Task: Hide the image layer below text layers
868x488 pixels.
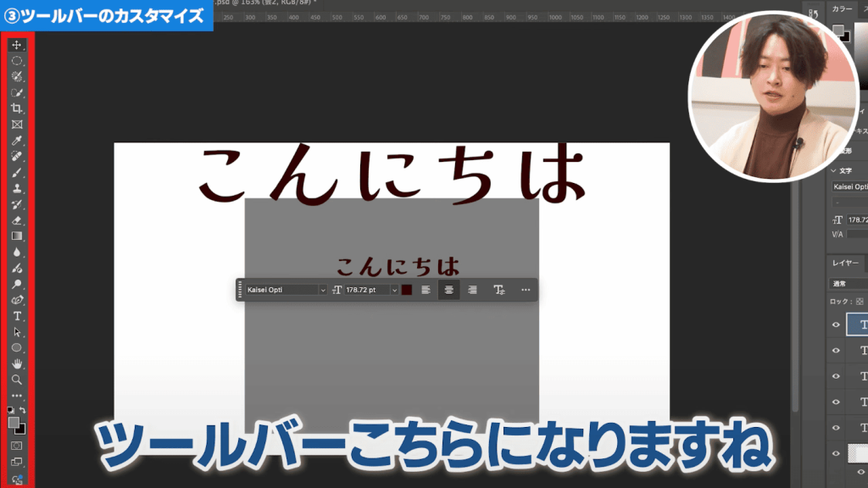Action: 836,454
